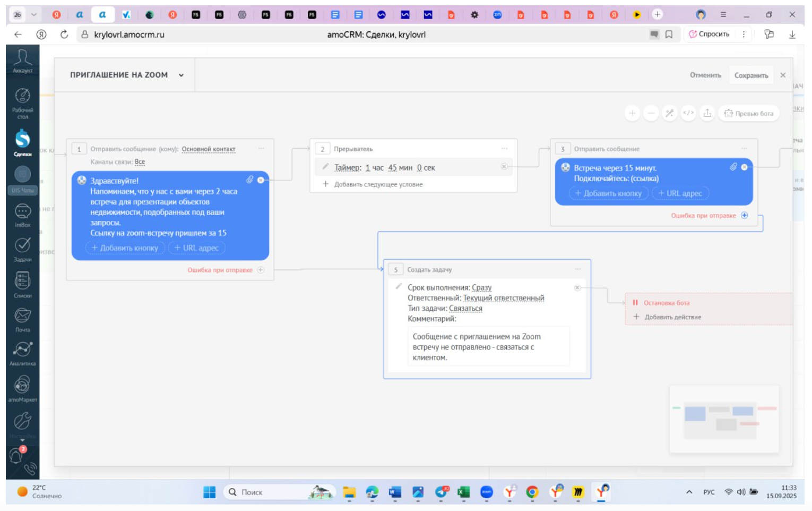Open step 5 Создать задачу options menu
The width and height of the screenshot is (812, 511).
(x=578, y=269)
